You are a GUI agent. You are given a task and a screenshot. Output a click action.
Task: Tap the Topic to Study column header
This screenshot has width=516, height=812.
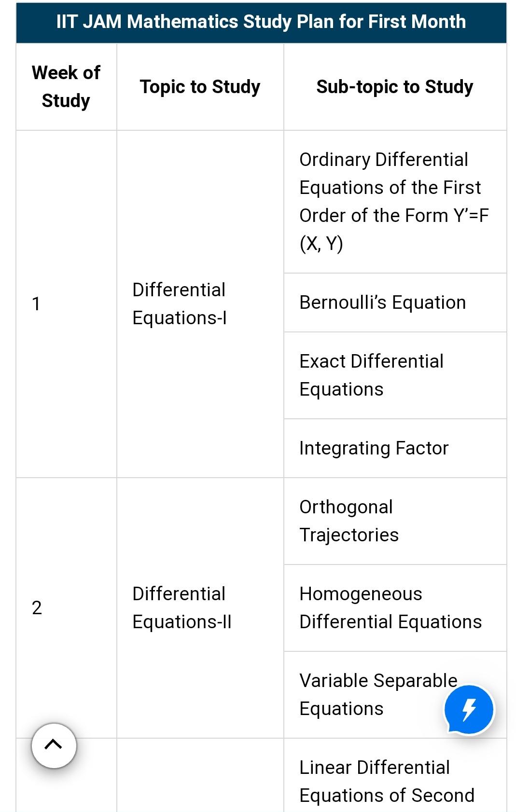tap(200, 87)
